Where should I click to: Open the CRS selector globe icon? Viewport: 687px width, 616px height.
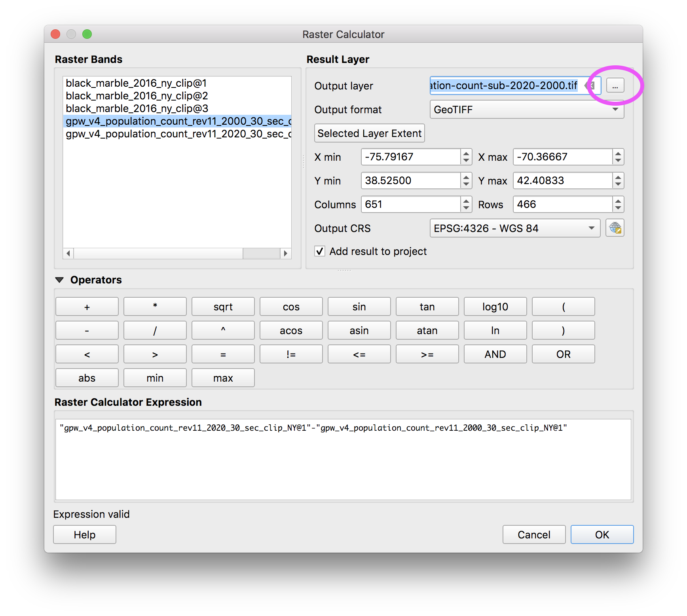[615, 228]
